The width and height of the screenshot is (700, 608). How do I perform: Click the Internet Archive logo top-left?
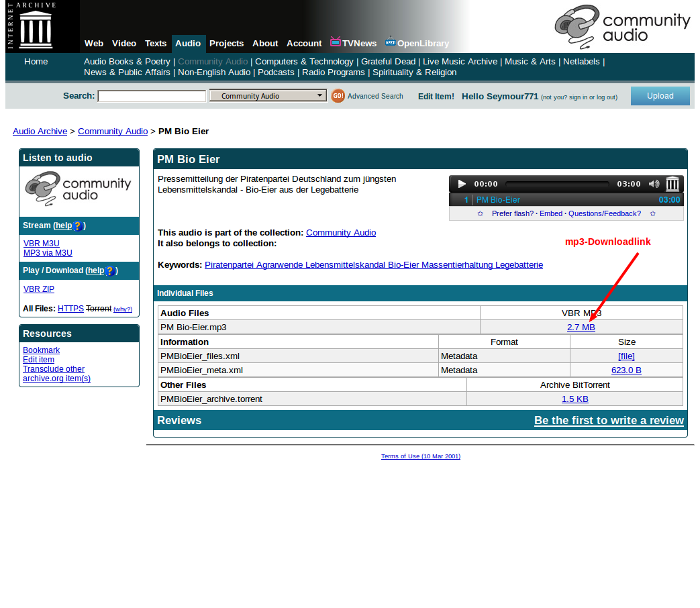pyautogui.click(x=36, y=26)
